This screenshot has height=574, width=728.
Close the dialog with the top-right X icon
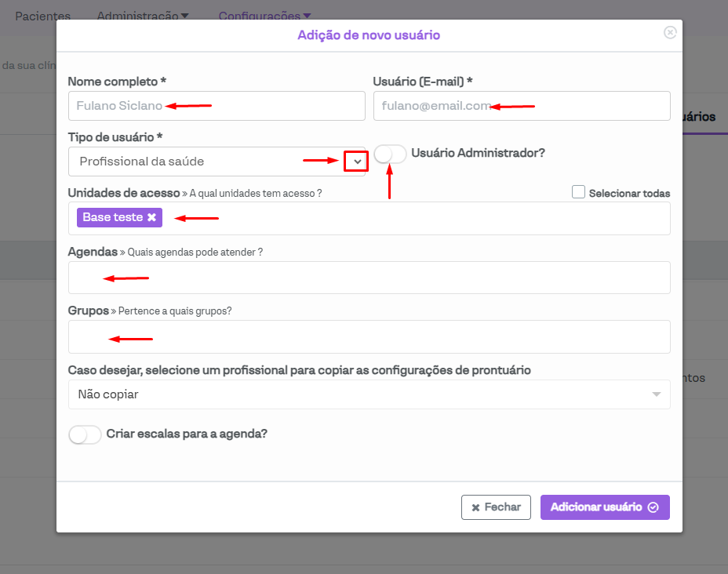[669, 32]
